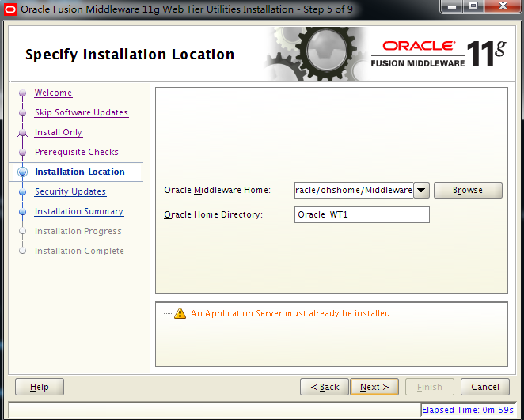Click the Oracle Middleware Home path field
The height and width of the screenshot is (420, 524).
coord(354,190)
